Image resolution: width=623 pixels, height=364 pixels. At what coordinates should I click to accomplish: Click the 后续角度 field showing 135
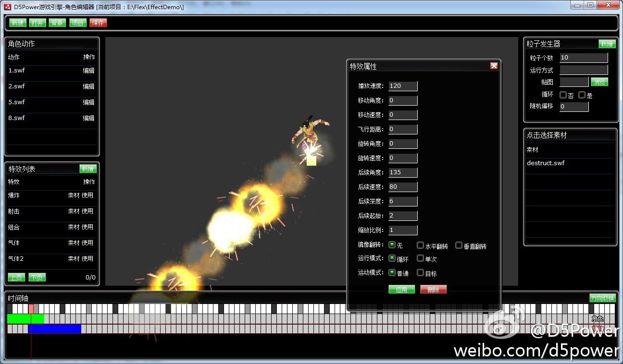[403, 172]
